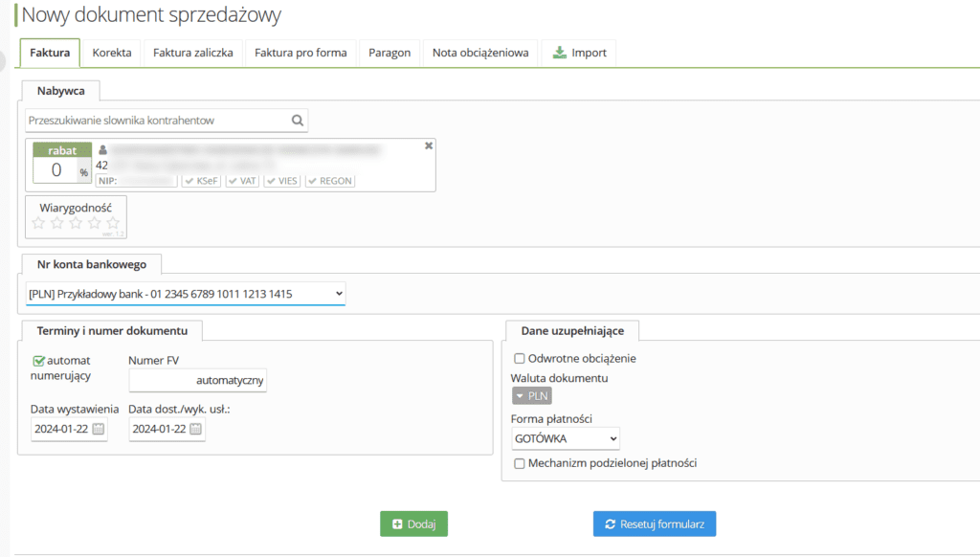Click the Resetuj formularz button
Image resolution: width=980 pixels, height=557 pixels.
click(x=655, y=524)
